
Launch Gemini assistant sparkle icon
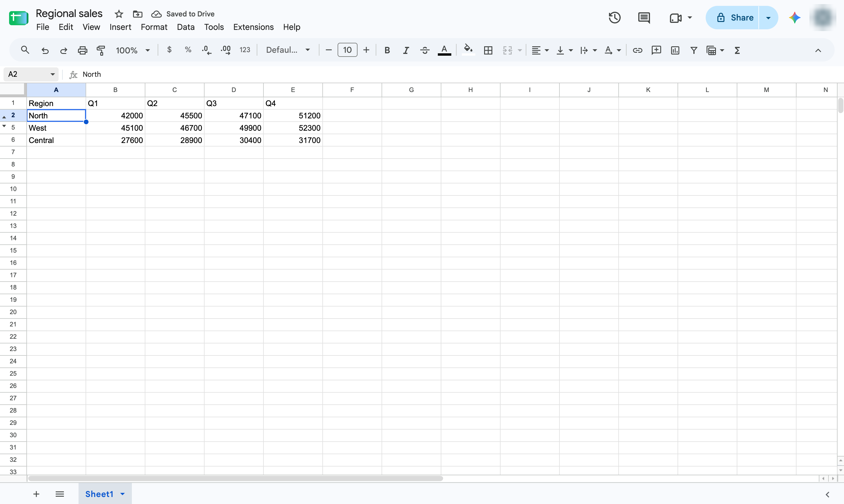click(x=794, y=18)
